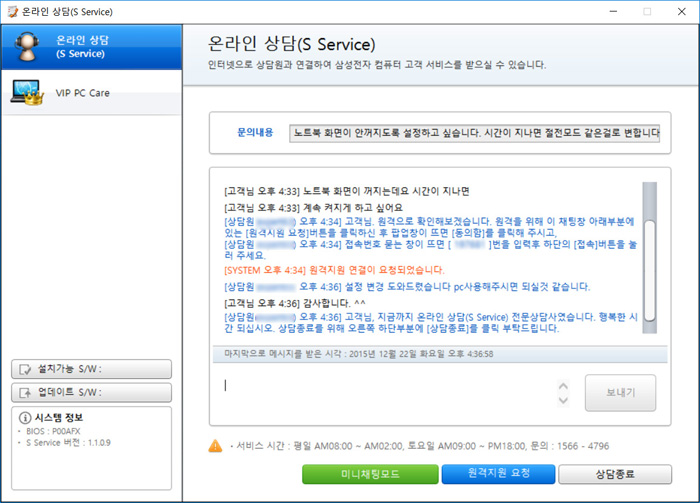Click the laptop with crown VIP icon

tap(27, 92)
